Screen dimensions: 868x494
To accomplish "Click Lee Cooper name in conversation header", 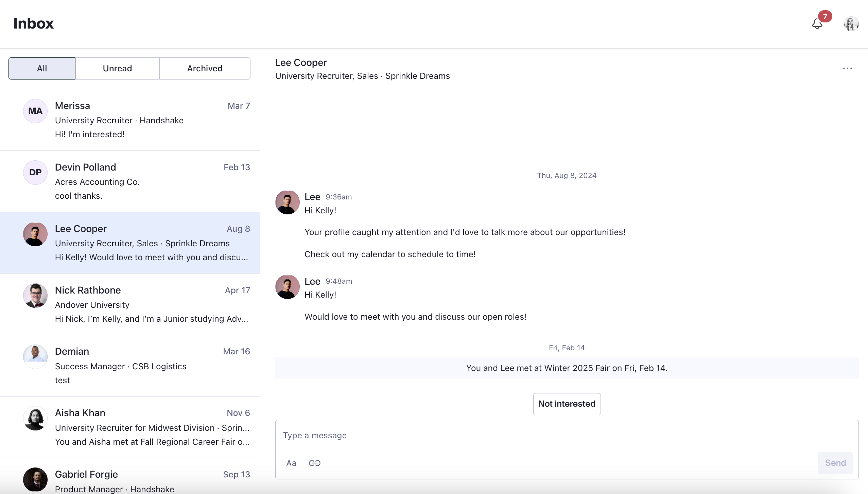I will [301, 63].
